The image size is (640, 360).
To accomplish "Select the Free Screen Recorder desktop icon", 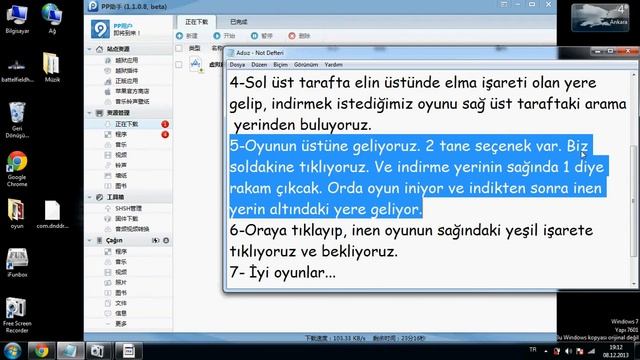I will [17, 315].
